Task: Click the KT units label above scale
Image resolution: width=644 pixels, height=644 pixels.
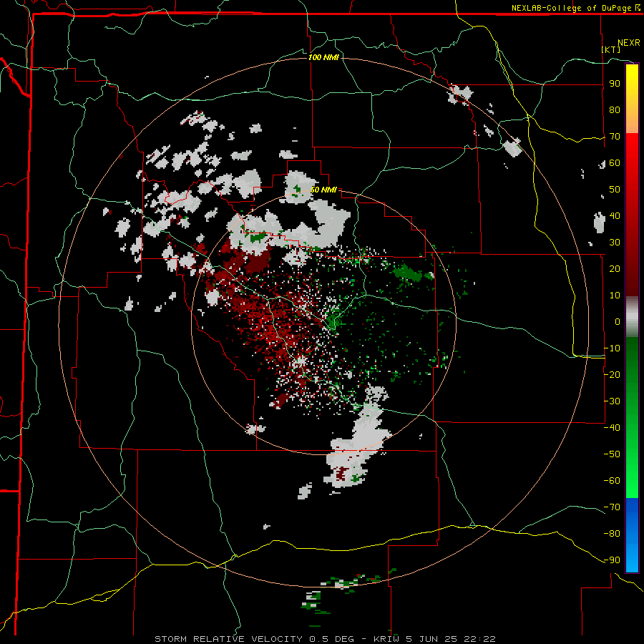Action: tap(611, 49)
